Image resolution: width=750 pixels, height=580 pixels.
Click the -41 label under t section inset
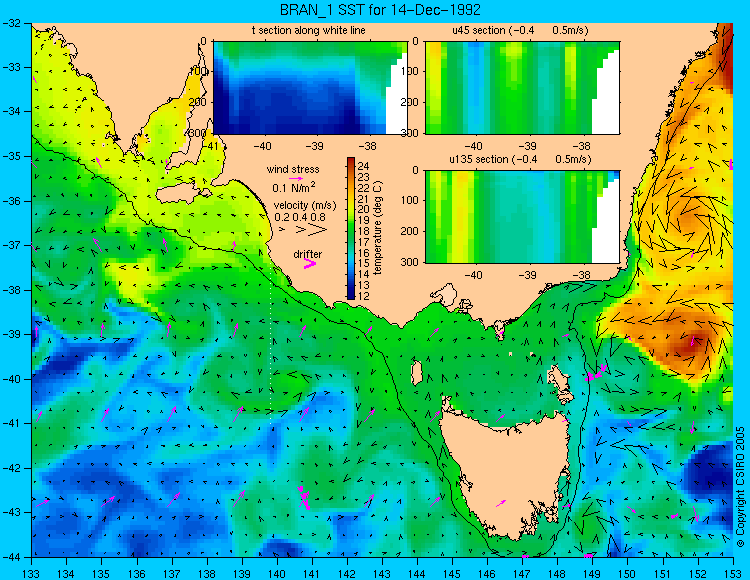210,146
